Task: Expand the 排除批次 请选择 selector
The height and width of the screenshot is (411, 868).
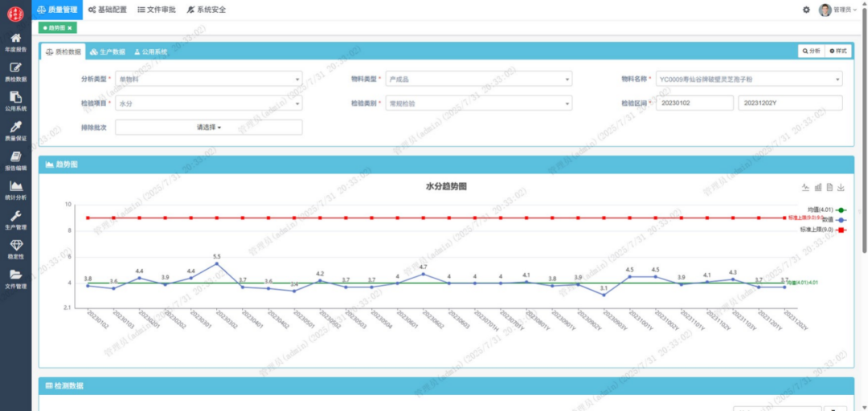Action: click(x=209, y=127)
